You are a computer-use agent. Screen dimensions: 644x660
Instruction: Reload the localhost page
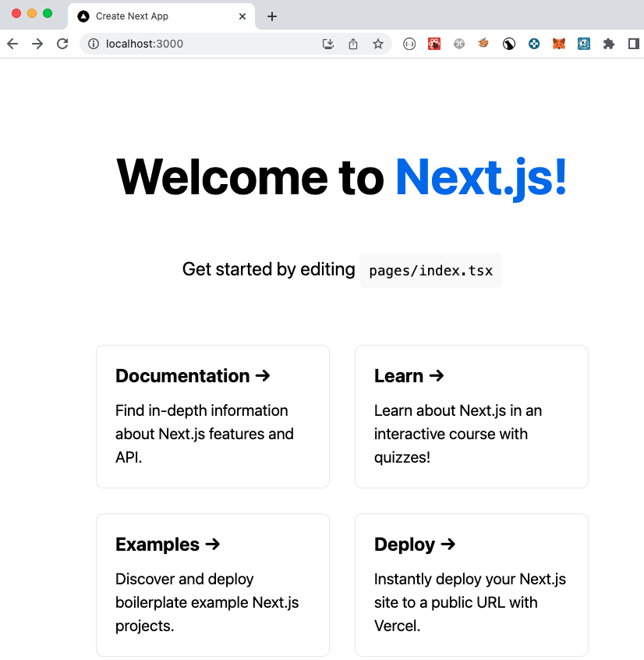[62, 44]
